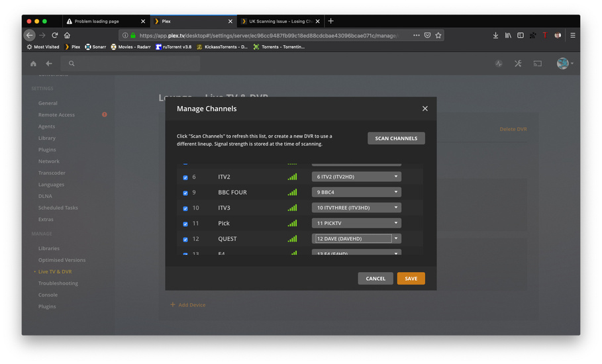This screenshot has height=364, width=602.
Task: Click CANCEL in Manage Channels
Action: point(375,279)
